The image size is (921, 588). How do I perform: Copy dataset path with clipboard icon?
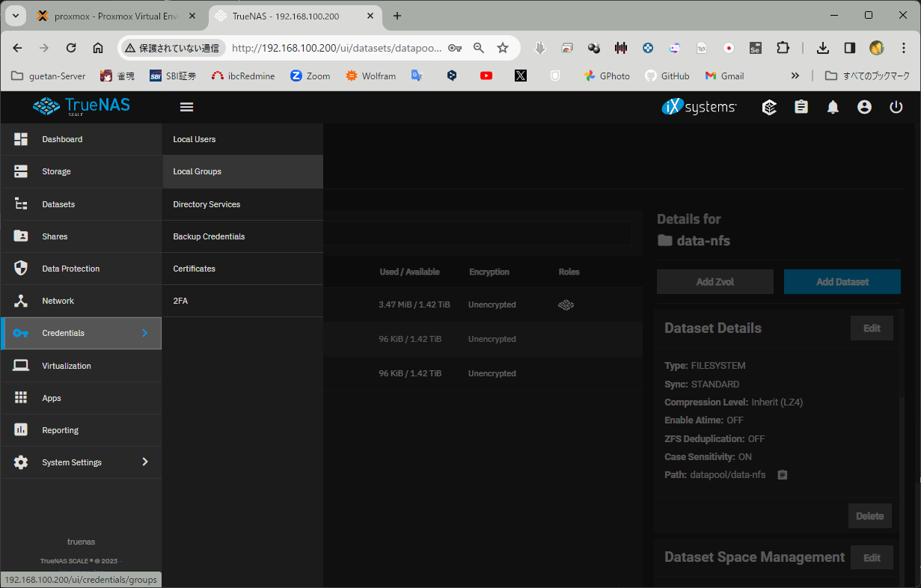(783, 475)
